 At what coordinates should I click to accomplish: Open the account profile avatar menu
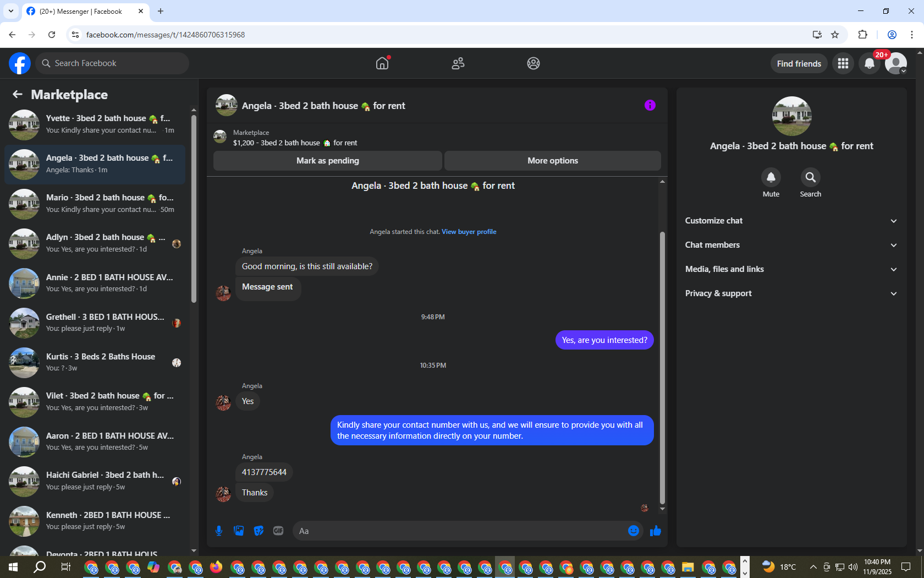(x=896, y=63)
